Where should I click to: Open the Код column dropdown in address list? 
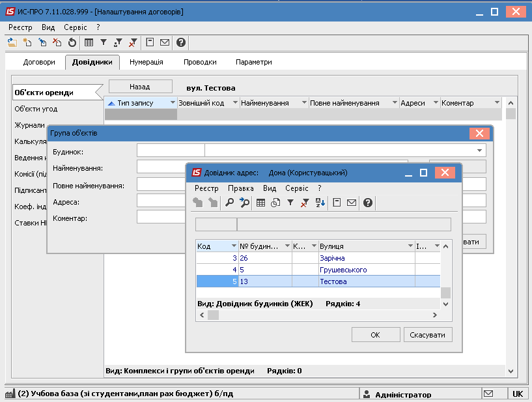[x=234, y=246]
